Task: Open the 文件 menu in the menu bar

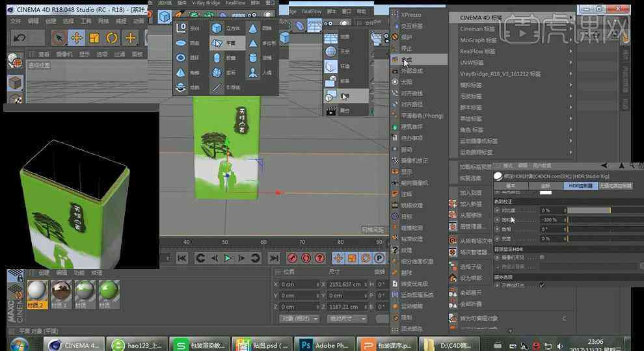Action: tap(16, 21)
